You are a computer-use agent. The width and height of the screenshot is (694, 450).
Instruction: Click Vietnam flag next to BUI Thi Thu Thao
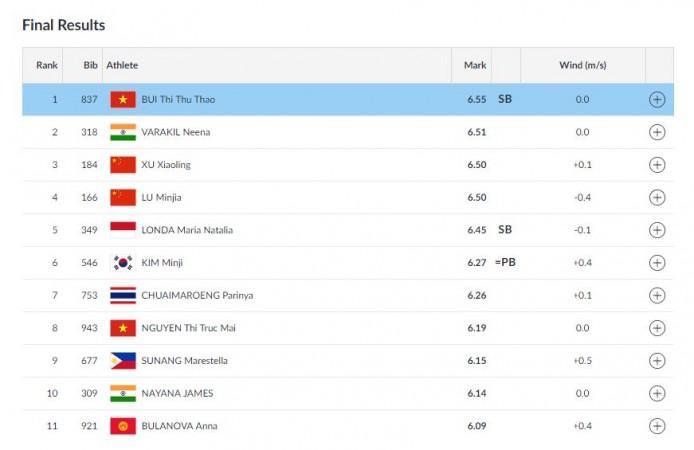pos(123,99)
